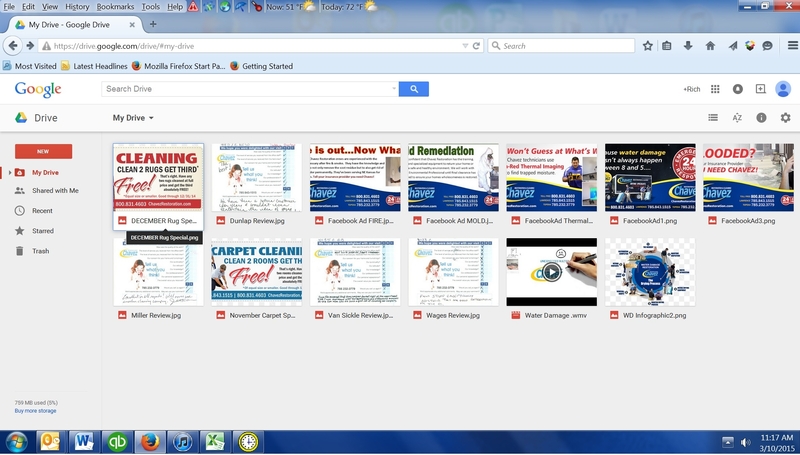Open Excel from the taskbar
Viewport: 800px width, 455px height.
215,442
